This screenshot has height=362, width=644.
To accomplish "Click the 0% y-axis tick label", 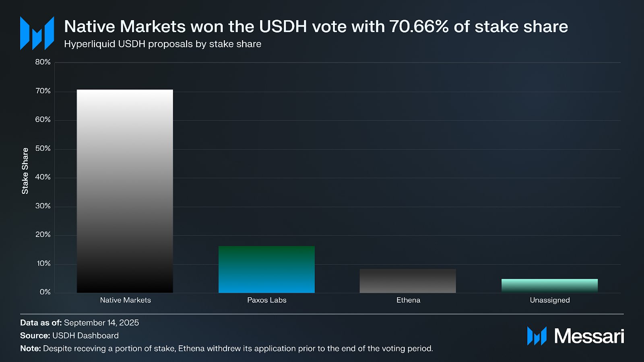I will pos(45,292).
